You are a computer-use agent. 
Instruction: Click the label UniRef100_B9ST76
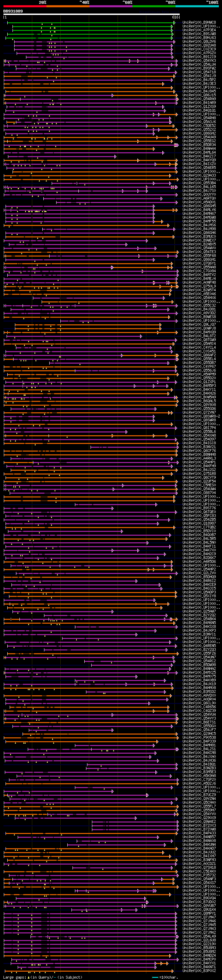[x=199, y=508]
